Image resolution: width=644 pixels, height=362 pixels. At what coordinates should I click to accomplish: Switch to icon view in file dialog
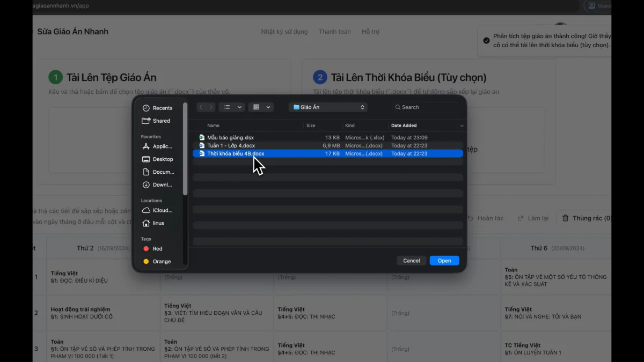click(x=257, y=107)
